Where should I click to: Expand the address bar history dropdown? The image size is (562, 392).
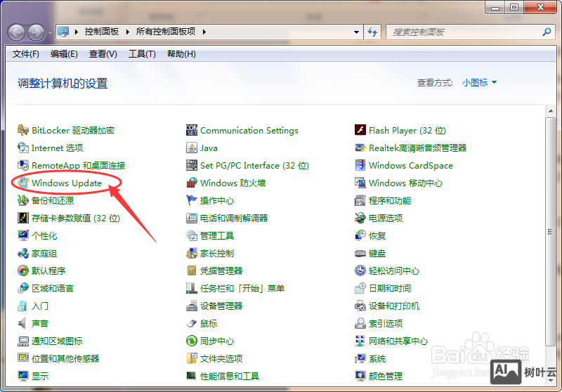[356, 32]
